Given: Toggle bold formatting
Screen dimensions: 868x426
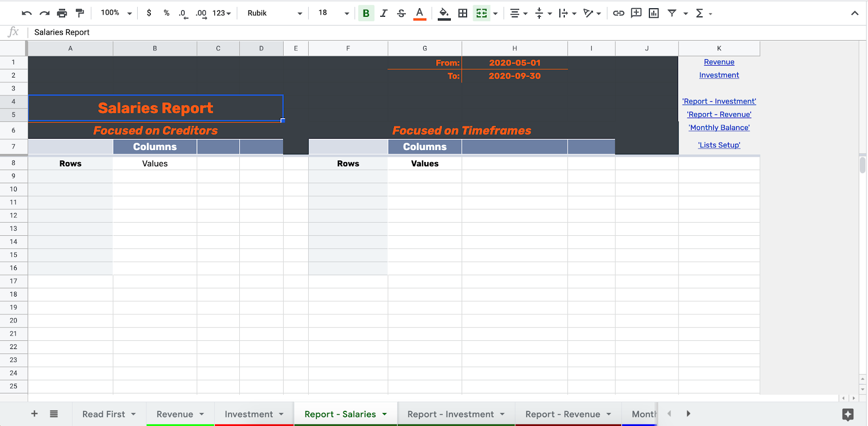Looking at the screenshot, I should (366, 13).
